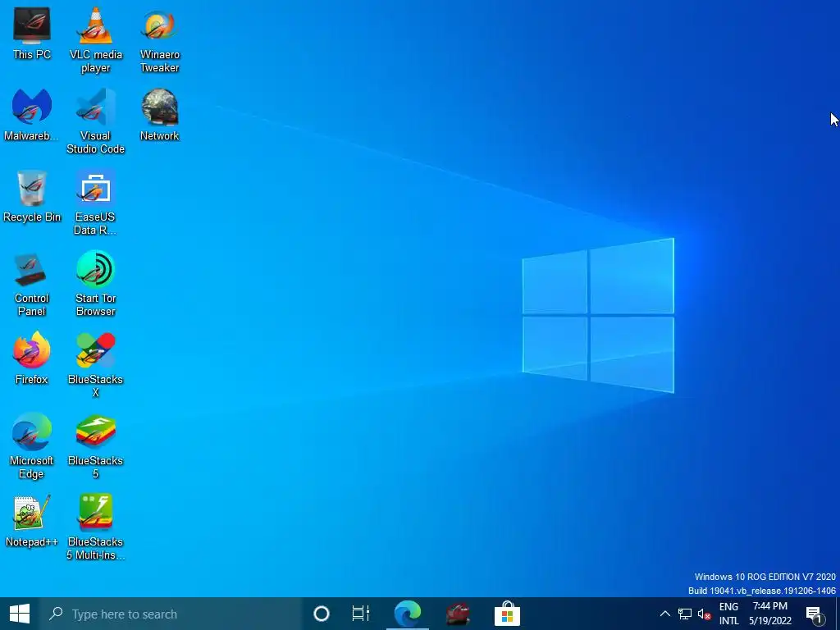Open the Action Center notifications

pyautogui.click(x=815, y=614)
